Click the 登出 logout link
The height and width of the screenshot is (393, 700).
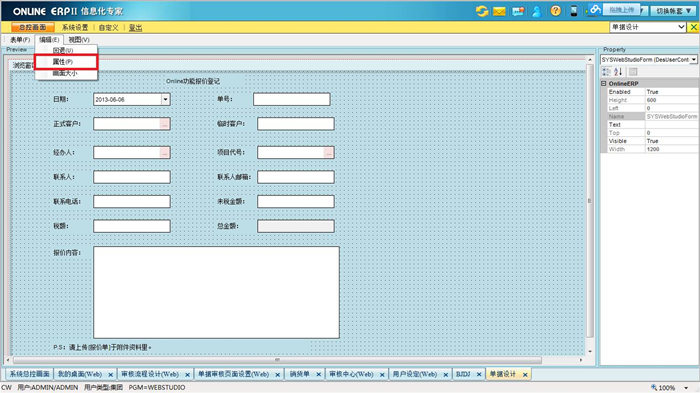coord(135,28)
